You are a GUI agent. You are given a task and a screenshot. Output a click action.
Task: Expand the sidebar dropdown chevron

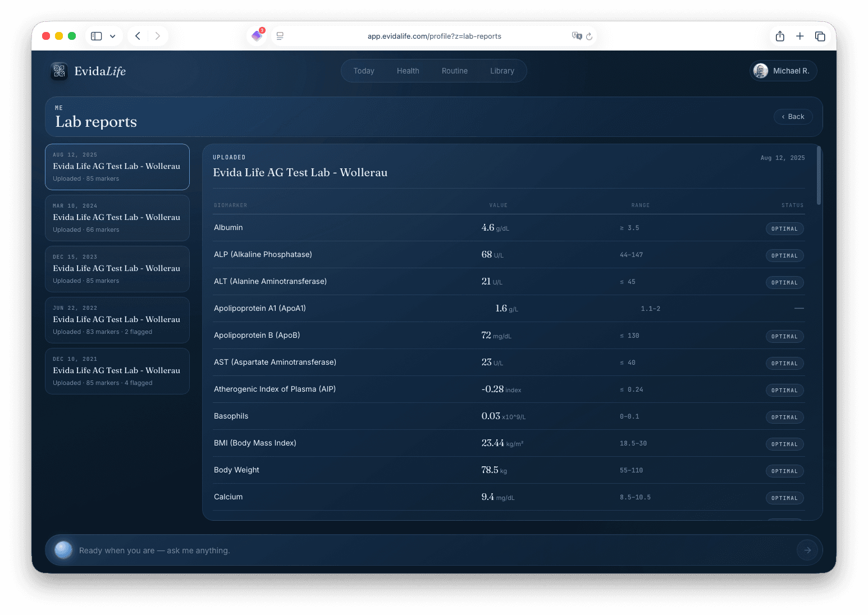coord(112,36)
